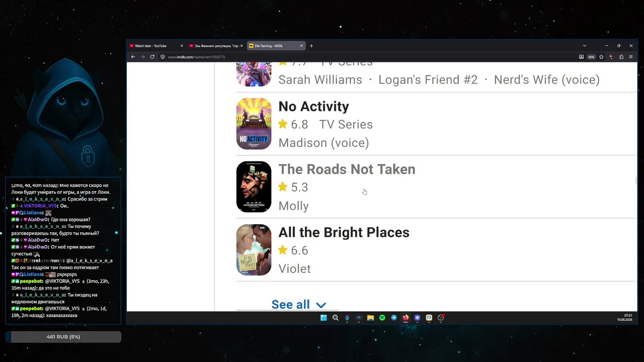Close the Watch later YouTube tab

pyautogui.click(x=182, y=46)
